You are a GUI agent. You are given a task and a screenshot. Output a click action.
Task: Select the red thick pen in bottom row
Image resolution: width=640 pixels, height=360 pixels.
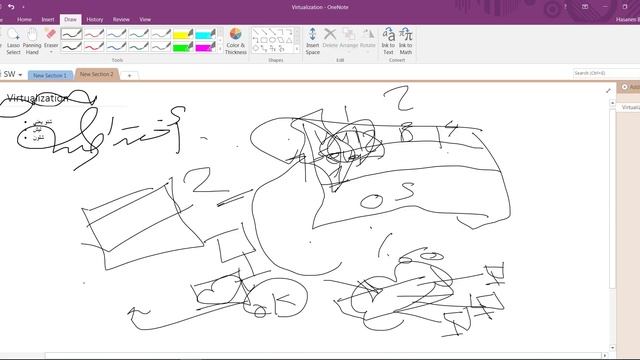(94, 47)
